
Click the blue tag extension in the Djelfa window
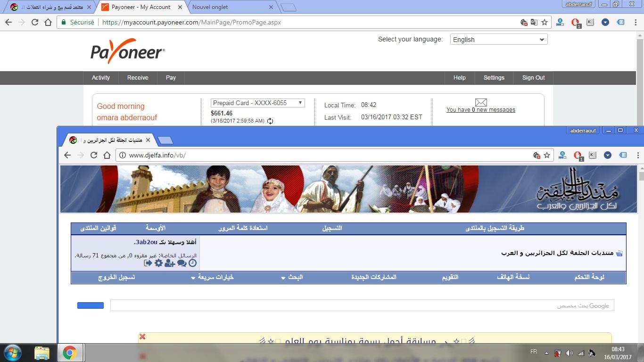pos(622,155)
